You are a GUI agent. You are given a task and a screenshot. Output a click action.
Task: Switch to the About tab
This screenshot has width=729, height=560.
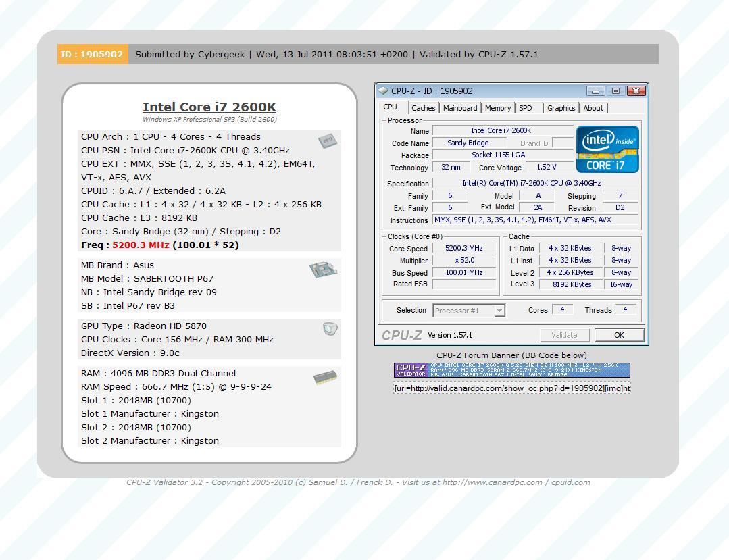tap(593, 108)
